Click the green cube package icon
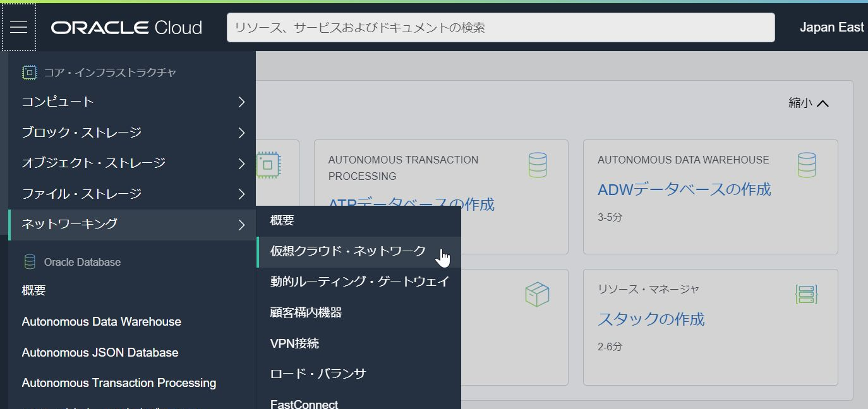Viewport: 868px width, 409px height. (537, 295)
